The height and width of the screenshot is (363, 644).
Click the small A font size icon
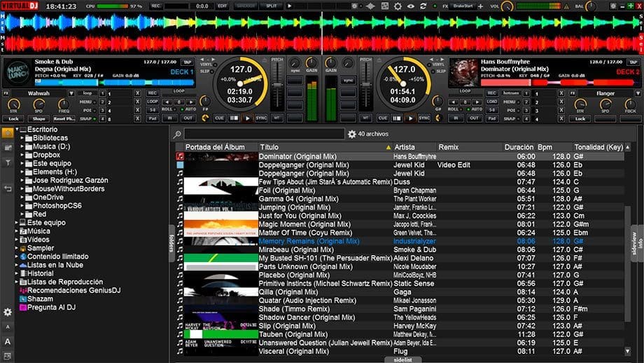[x=8, y=327]
